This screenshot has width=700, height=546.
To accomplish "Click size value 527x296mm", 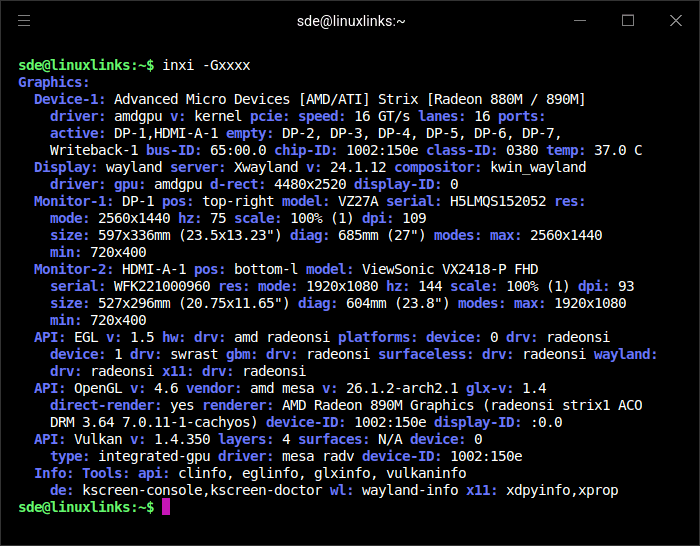I will click(134, 303).
